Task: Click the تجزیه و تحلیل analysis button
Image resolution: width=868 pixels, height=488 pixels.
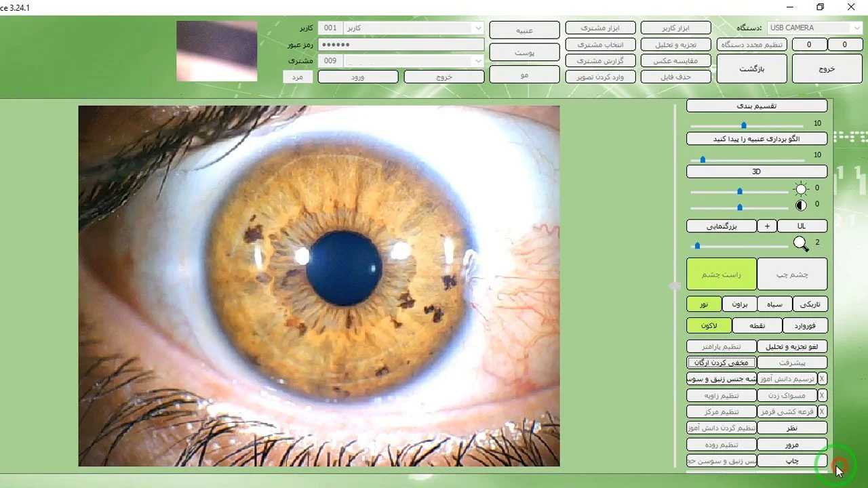Action: pos(676,44)
